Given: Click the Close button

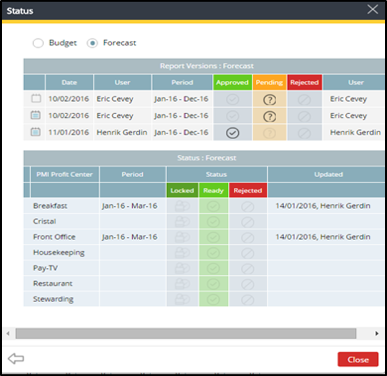Looking at the screenshot, I should (x=358, y=359).
